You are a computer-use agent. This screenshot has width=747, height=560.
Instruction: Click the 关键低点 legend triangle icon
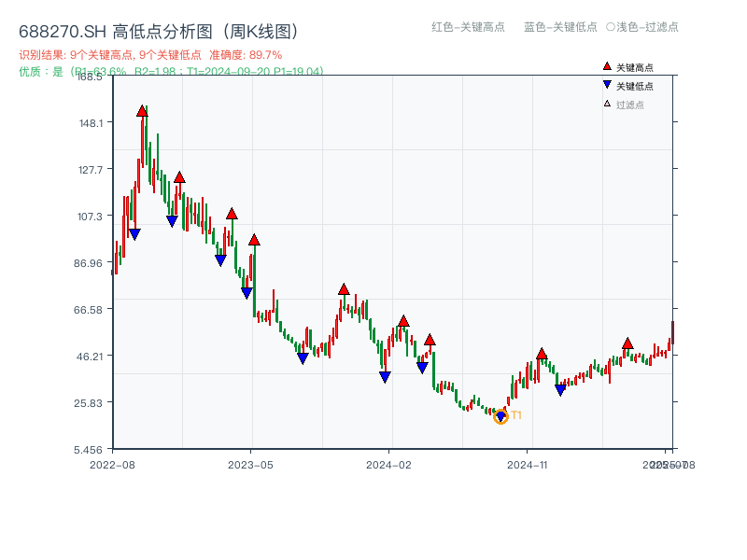[608, 86]
